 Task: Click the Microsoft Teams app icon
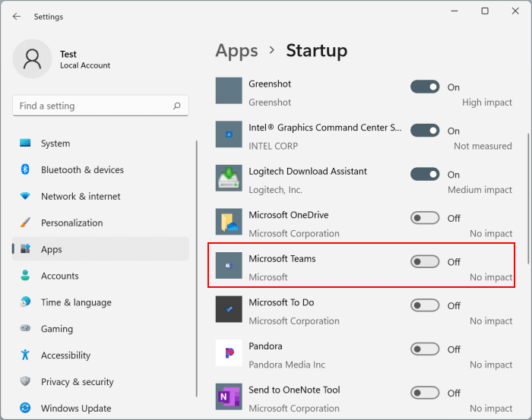(x=229, y=265)
